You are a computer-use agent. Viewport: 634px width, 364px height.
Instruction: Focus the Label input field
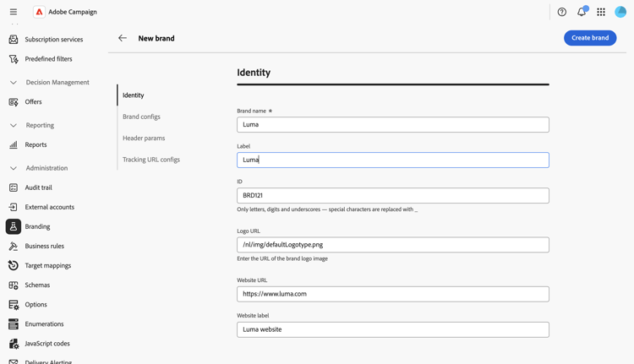tap(392, 160)
